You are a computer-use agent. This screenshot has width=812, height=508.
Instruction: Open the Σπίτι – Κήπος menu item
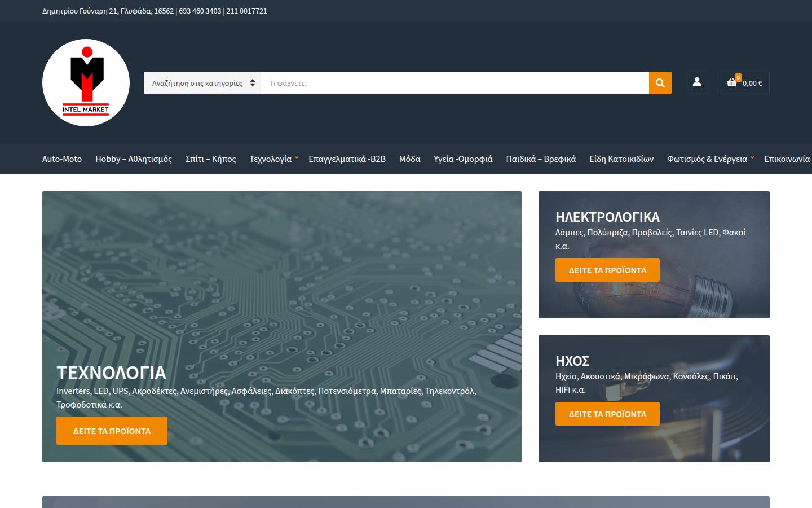pyautogui.click(x=211, y=159)
